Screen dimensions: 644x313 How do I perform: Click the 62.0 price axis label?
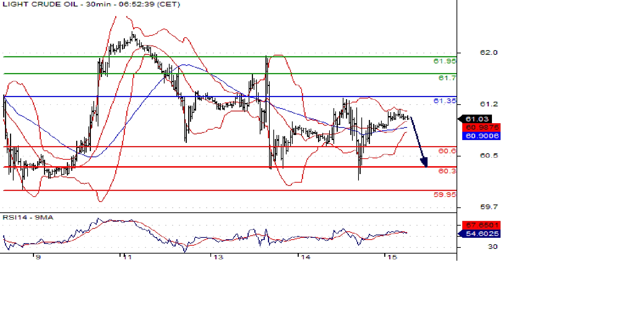pos(488,53)
